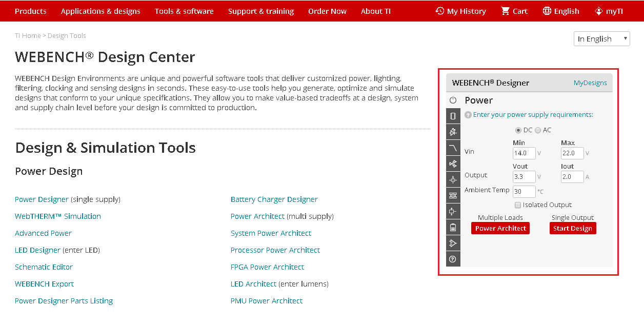Select the AC radio button
This screenshot has width=644, height=326.
538,130
